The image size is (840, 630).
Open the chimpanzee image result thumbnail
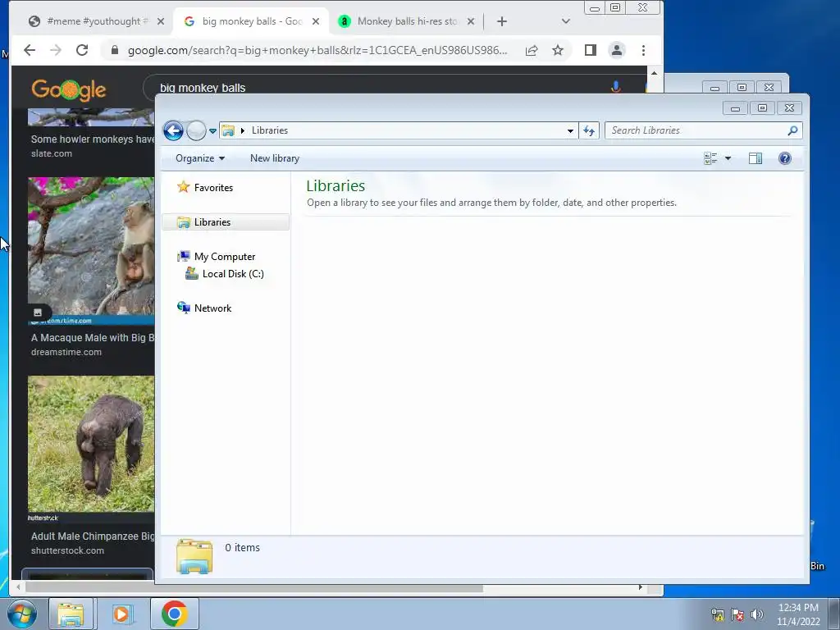point(91,444)
